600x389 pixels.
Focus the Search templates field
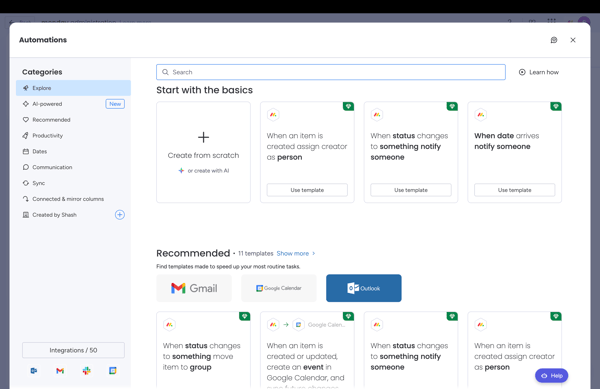pyautogui.click(x=331, y=72)
